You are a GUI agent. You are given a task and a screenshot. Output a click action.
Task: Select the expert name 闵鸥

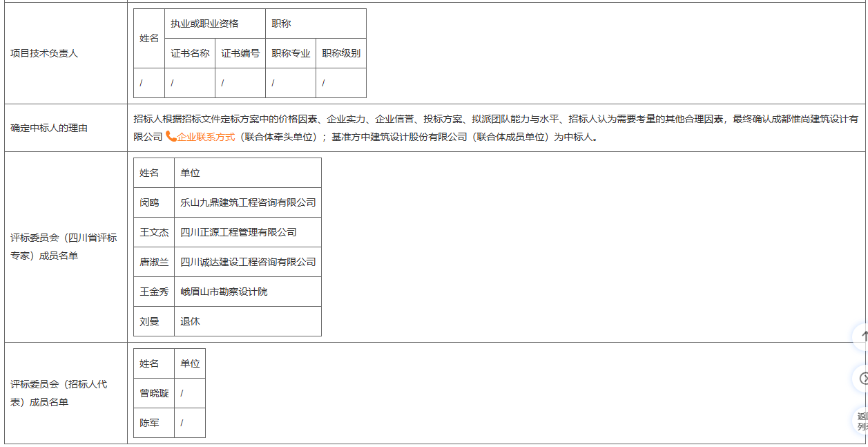click(149, 202)
